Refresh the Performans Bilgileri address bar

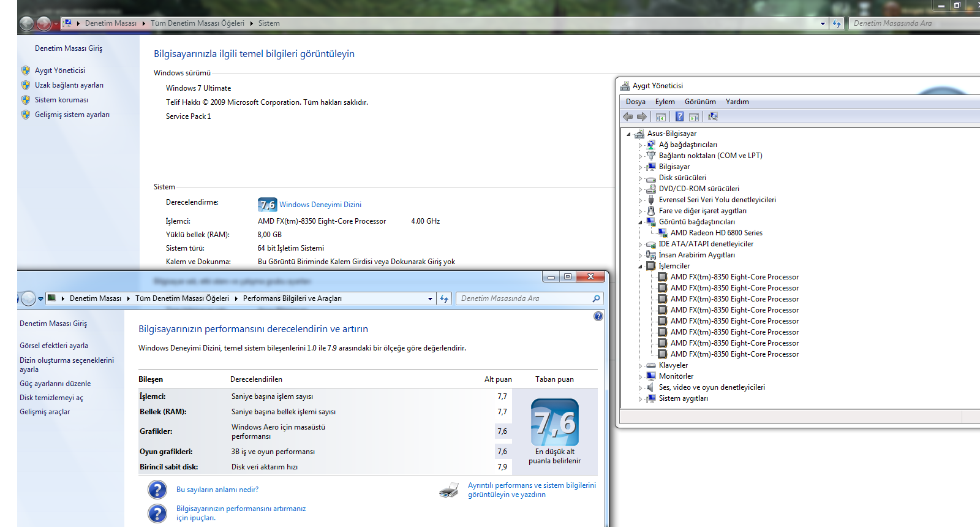point(444,298)
